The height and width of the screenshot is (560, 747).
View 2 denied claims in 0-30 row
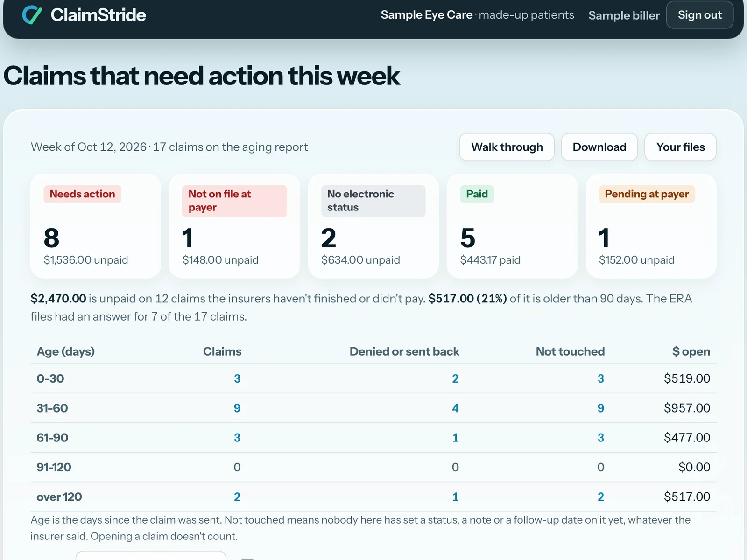(x=455, y=378)
